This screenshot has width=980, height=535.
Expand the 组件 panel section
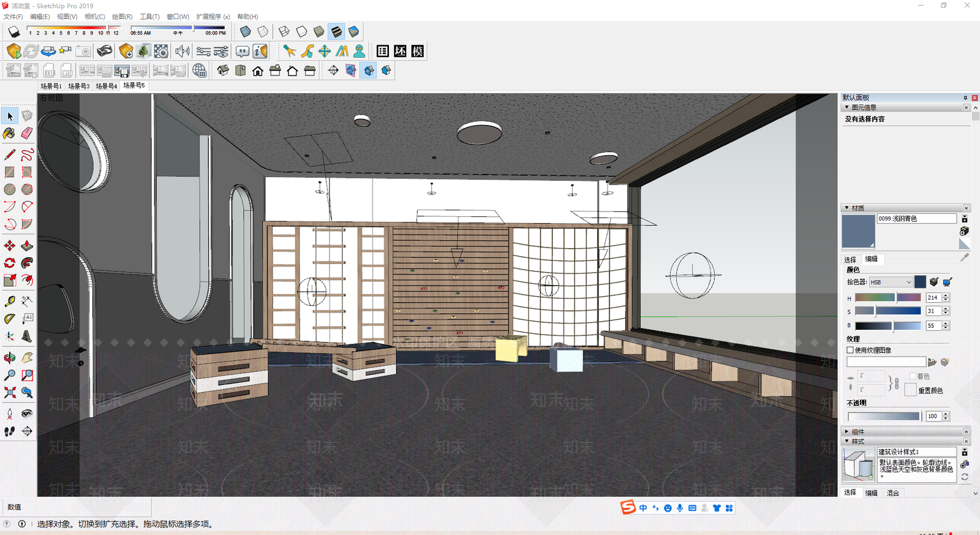(847, 431)
